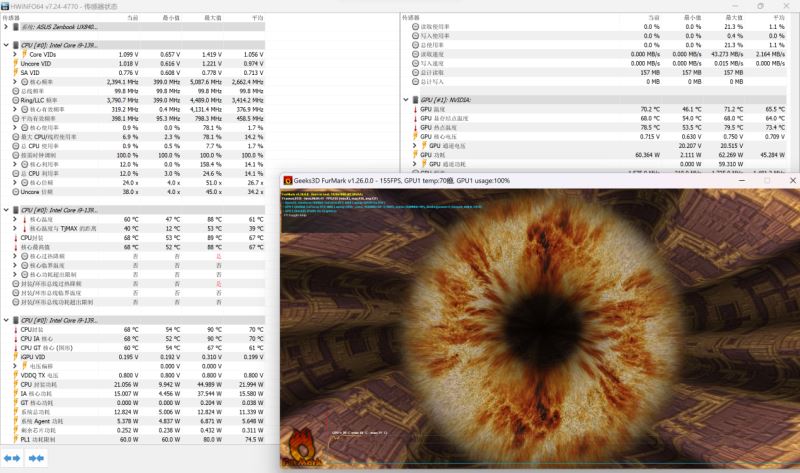This screenshot has height=473, width=800.
Task: Click the FurMark title bar text
Action: 402,181
